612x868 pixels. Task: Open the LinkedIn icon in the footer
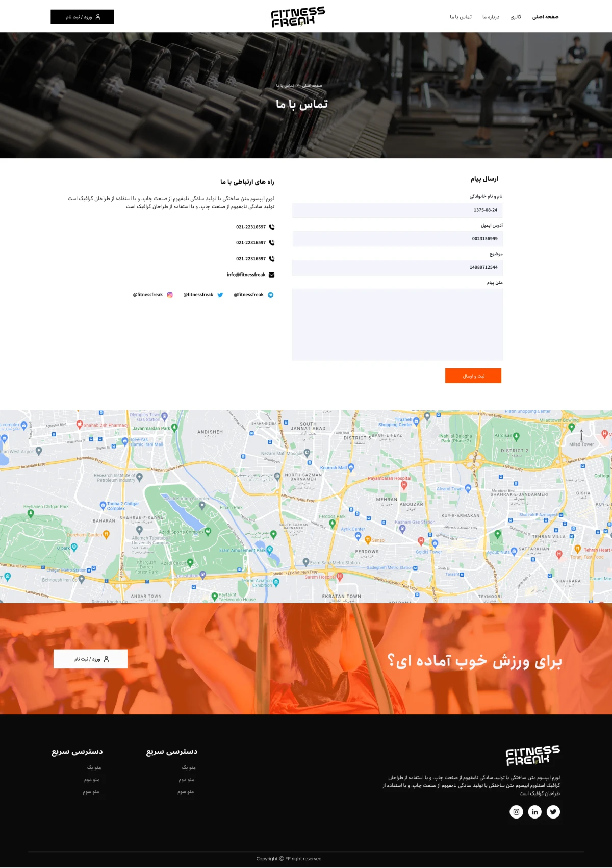tap(534, 812)
